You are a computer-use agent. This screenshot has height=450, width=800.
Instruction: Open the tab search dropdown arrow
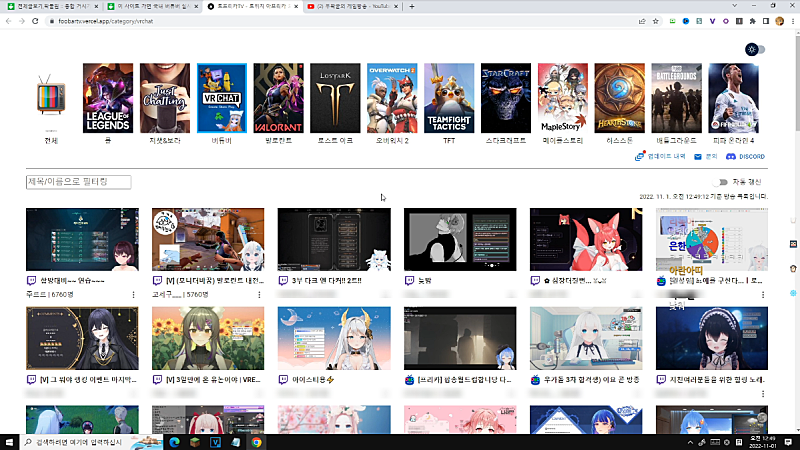point(734,6)
